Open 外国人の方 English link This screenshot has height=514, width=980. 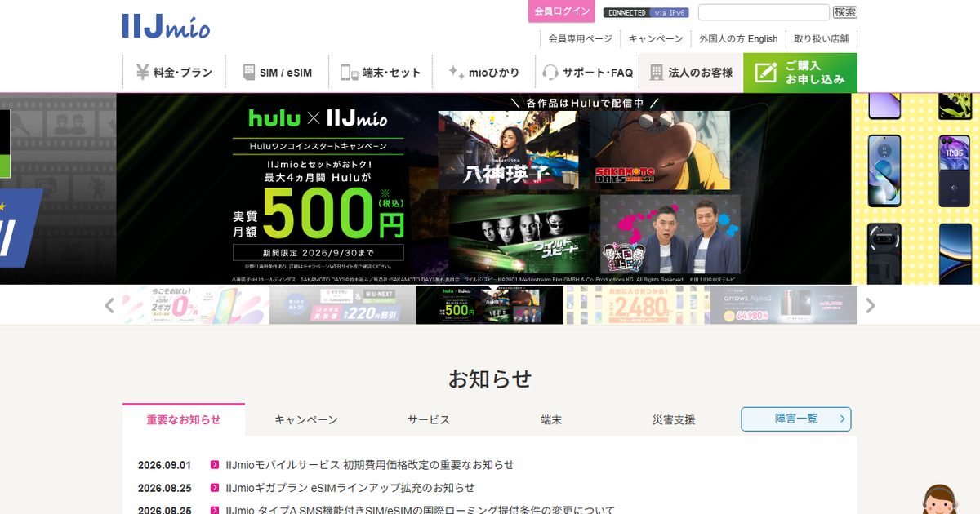[738, 38]
